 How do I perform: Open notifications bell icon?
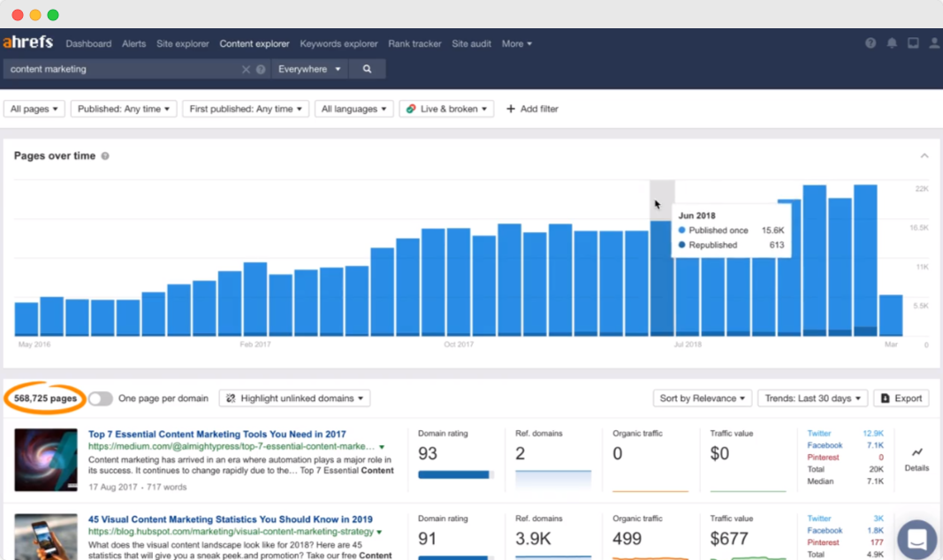pos(892,43)
